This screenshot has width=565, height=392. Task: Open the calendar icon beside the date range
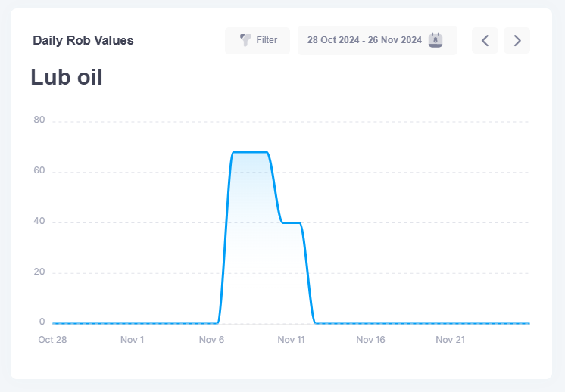tap(435, 40)
